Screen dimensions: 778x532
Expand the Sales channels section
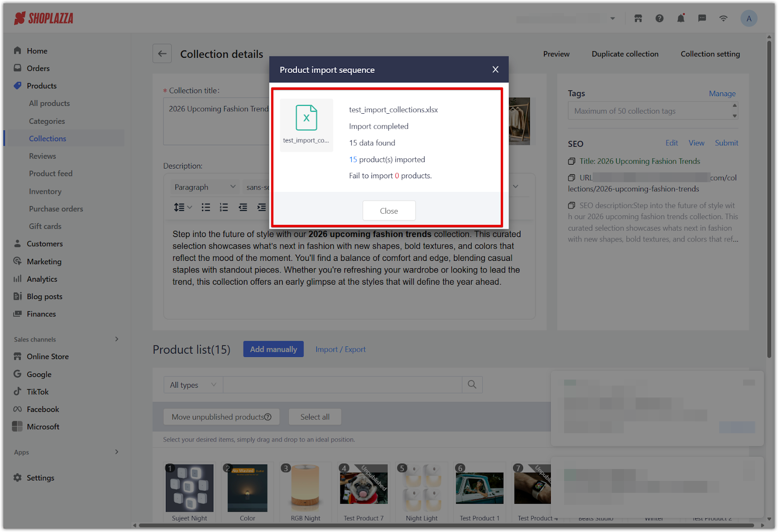click(x=116, y=339)
